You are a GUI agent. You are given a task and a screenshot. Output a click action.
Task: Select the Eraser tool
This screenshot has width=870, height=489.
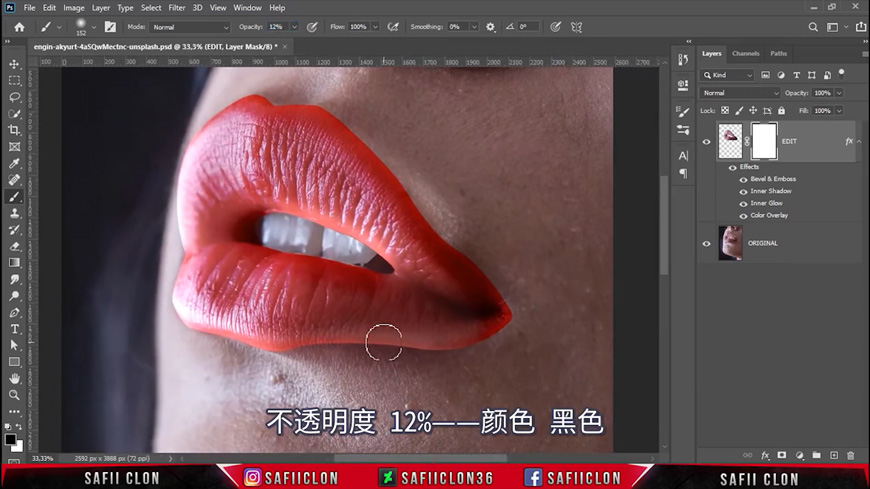(x=14, y=246)
